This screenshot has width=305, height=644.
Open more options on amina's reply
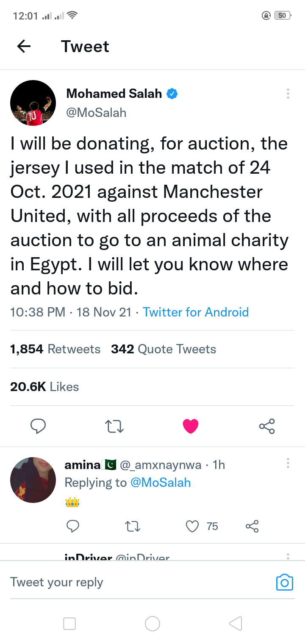click(288, 463)
